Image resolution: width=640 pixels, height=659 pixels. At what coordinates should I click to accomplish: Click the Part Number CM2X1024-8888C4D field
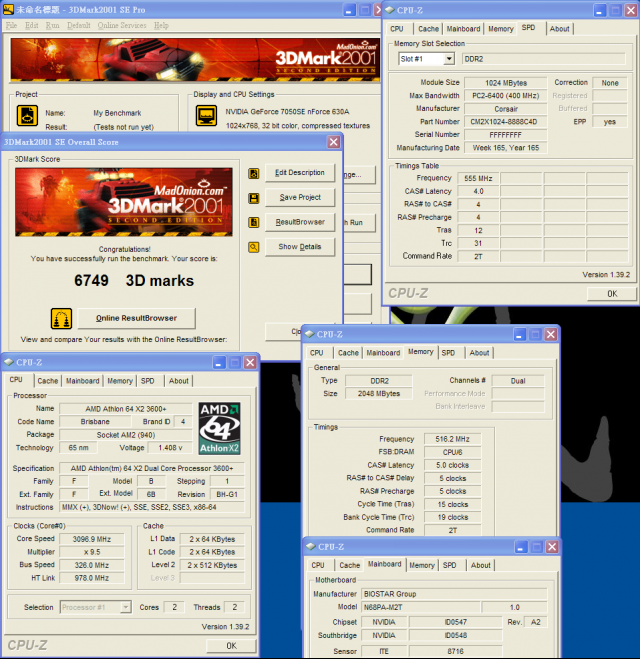506,122
